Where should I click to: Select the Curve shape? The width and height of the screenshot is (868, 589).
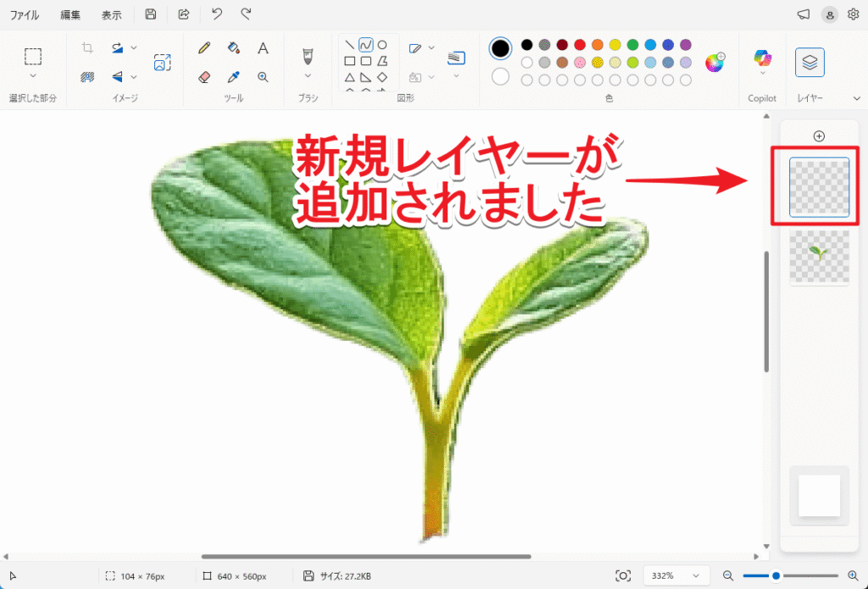click(x=366, y=45)
